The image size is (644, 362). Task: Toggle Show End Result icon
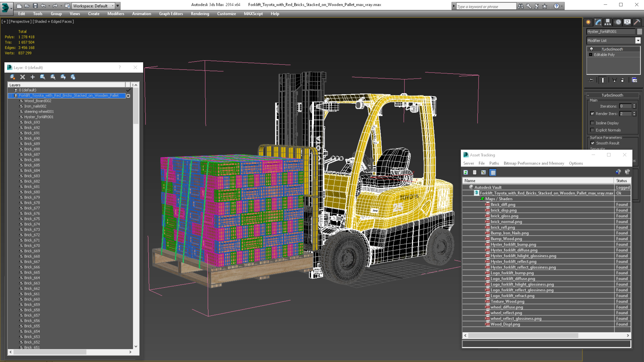[603, 80]
